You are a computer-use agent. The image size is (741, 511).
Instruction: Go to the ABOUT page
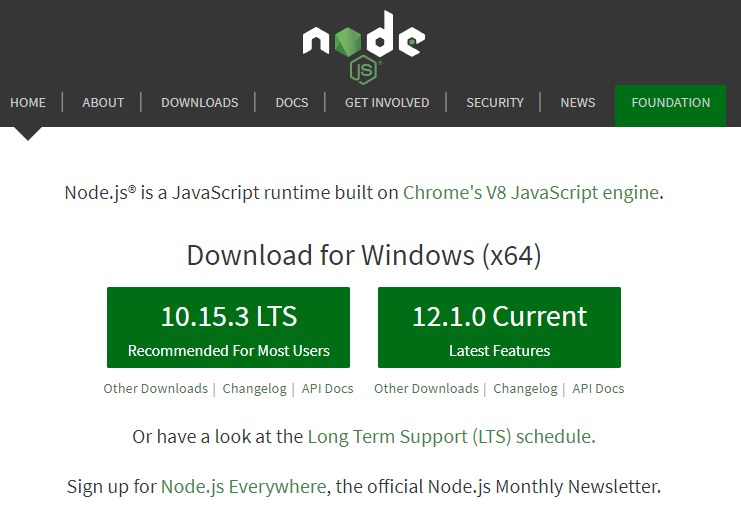point(103,102)
